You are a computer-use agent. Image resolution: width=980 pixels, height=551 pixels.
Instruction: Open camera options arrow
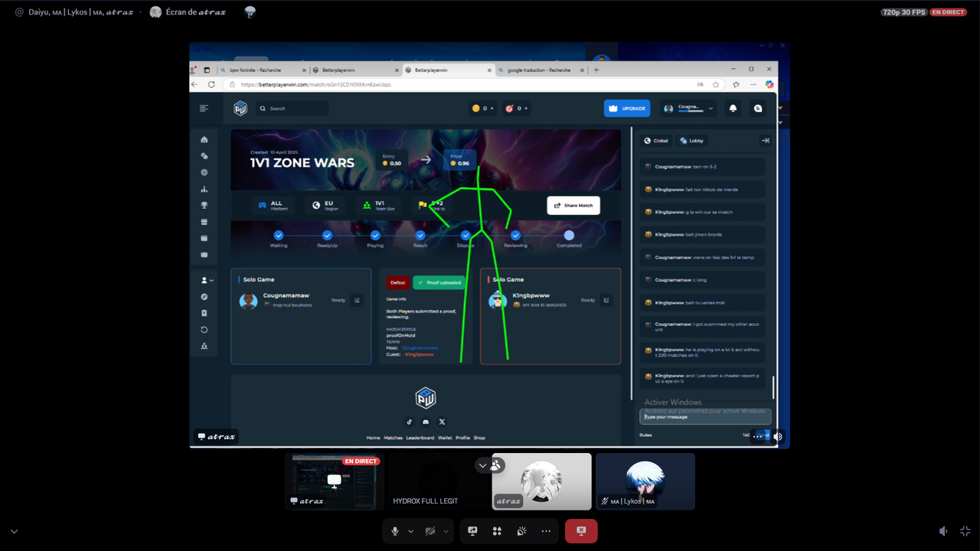446,531
